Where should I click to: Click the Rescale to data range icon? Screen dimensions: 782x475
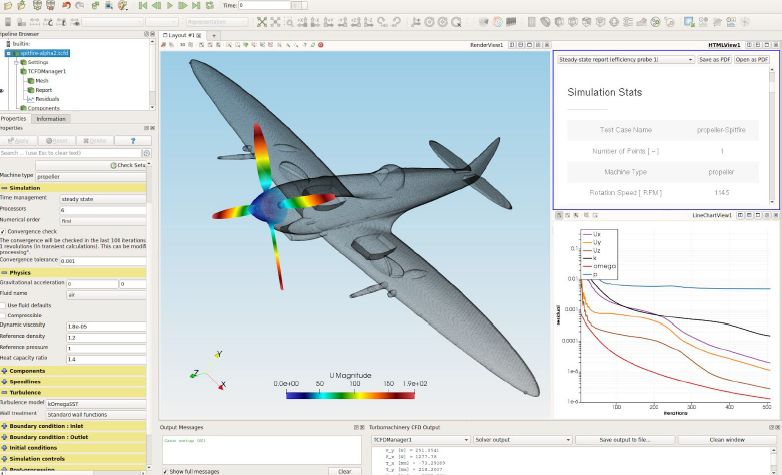(x=35, y=21)
